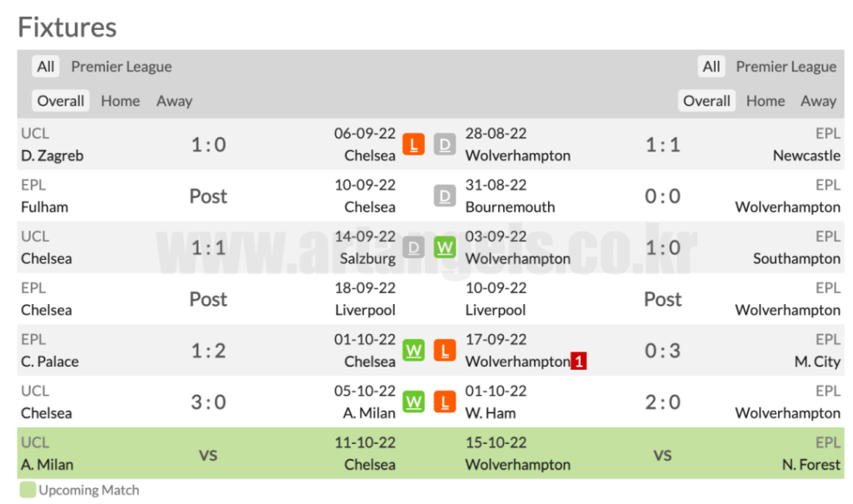Click the orange L badge for M. City match

coord(445,351)
